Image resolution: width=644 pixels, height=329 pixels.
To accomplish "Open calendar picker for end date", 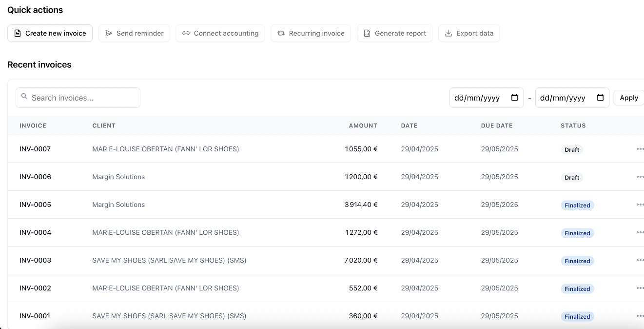I will coord(600,98).
